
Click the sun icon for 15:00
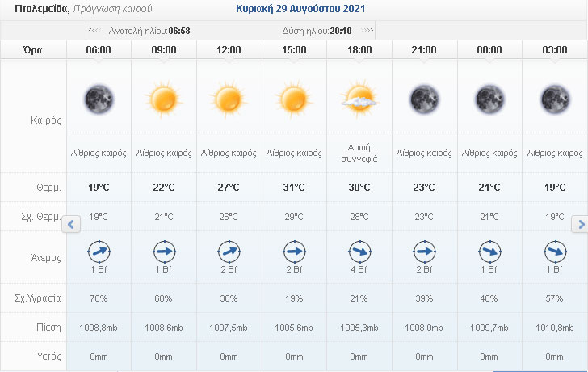(294, 100)
